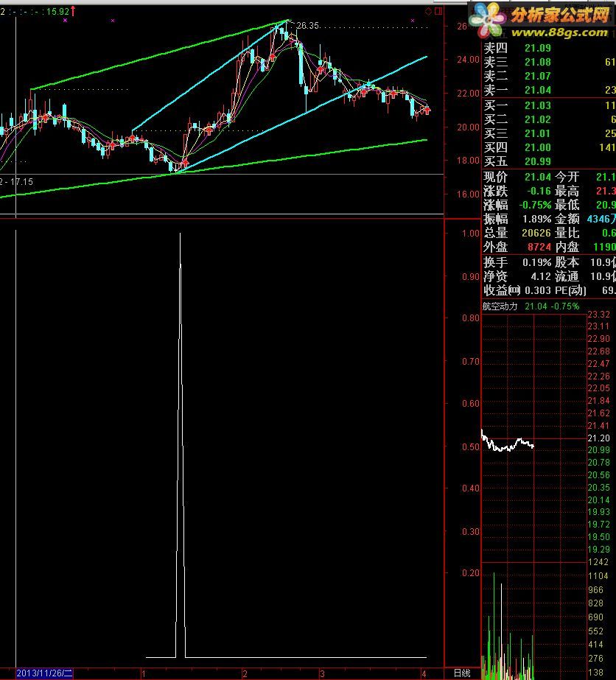
Task: Click the 24.00 label on the price axis
Action: coord(468,60)
